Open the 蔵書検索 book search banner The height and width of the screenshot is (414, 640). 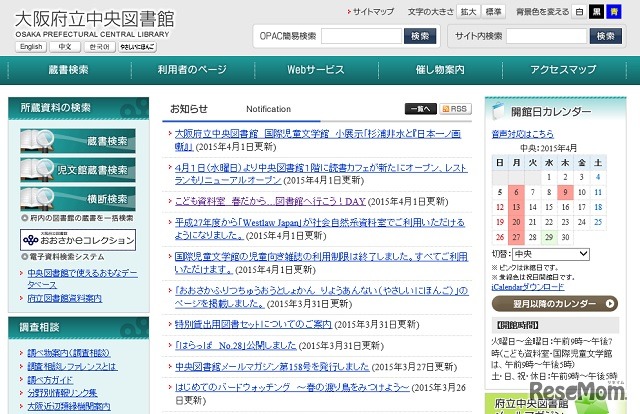click(x=78, y=141)
